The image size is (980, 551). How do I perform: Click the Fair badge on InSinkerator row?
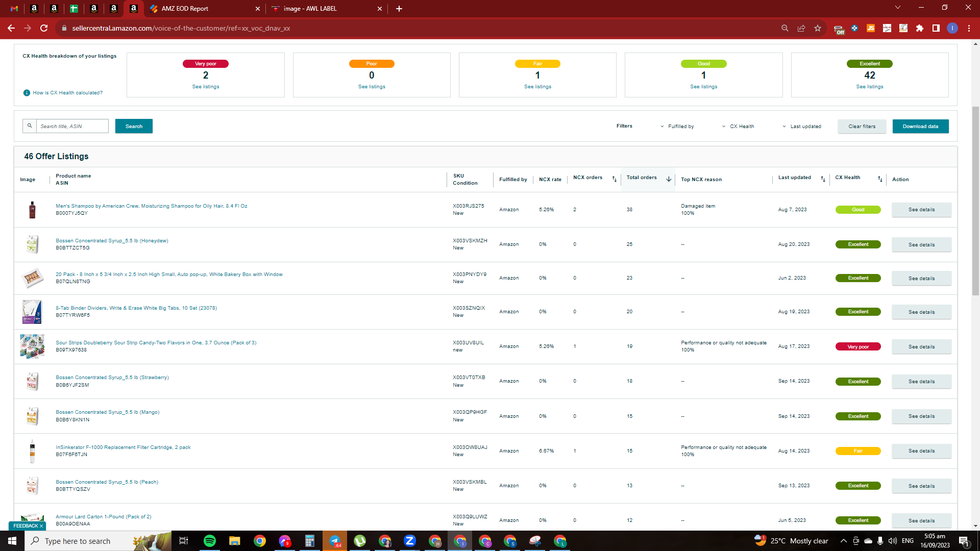pyautogui.click(x=858, y=451)
